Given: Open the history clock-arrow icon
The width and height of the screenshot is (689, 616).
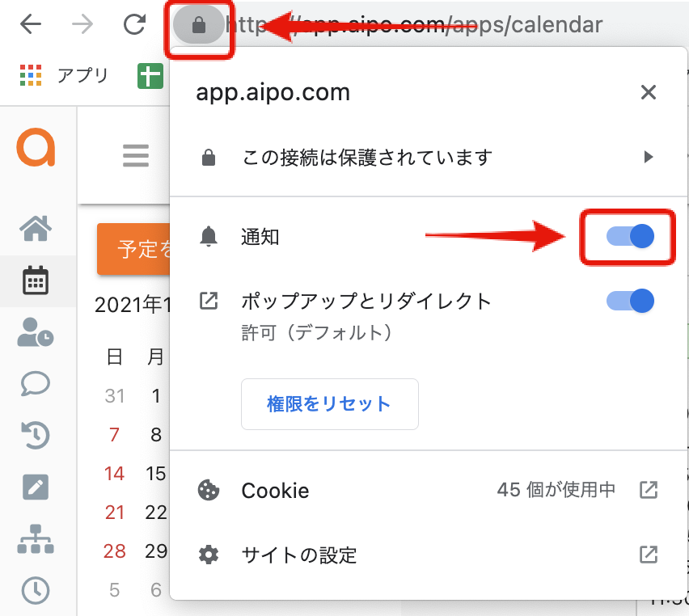Looking at the screenshot, I should [x=36, y=435].
